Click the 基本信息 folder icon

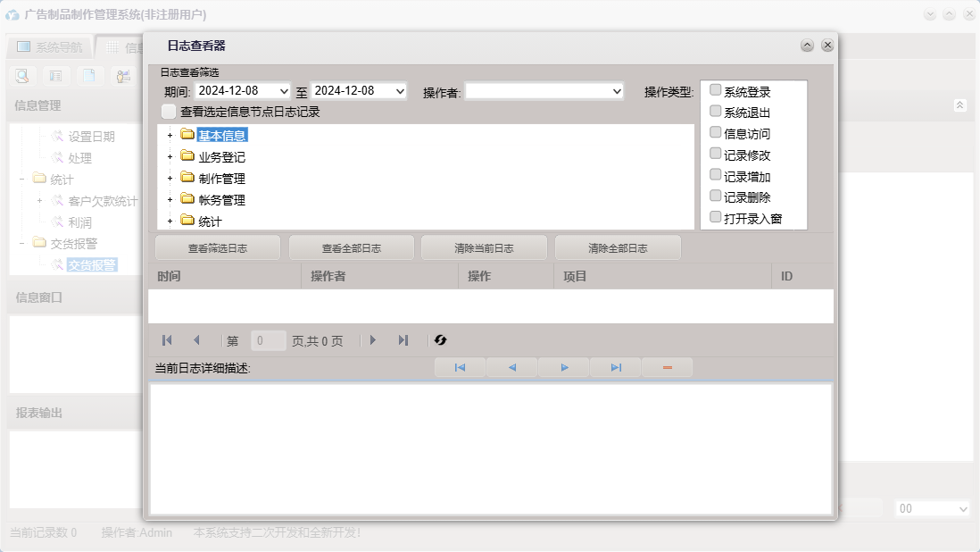point(187,134)
